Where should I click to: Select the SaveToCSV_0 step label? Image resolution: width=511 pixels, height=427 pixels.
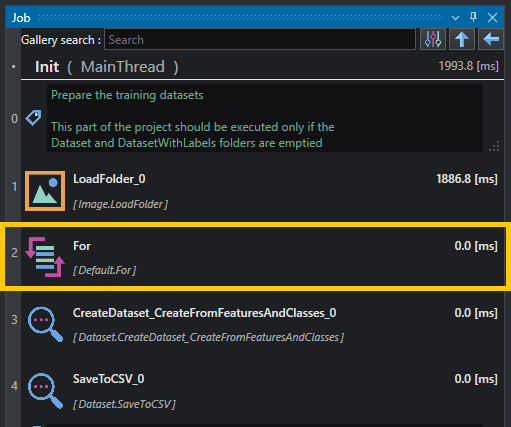click(109, 379)
